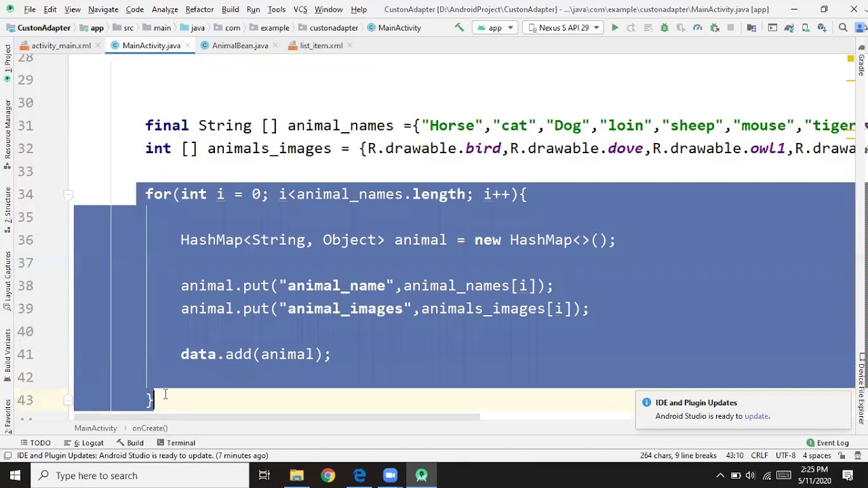Viewport: 868px width, 488px height.
Task: Change the 4 spaces indent setting
Action: tap(817, 455)
